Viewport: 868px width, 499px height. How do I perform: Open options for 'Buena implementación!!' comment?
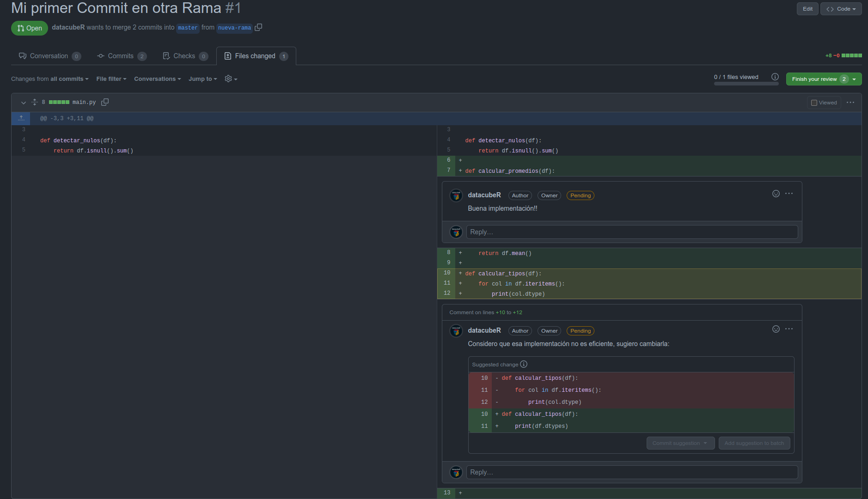click(x=789, y=194)
